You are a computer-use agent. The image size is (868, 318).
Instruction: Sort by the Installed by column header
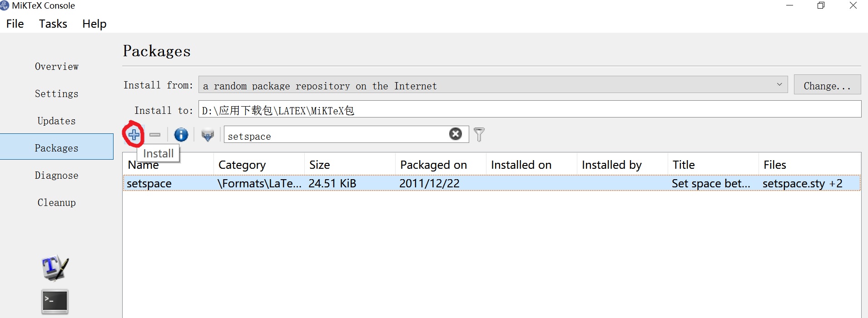pos(622,165)
